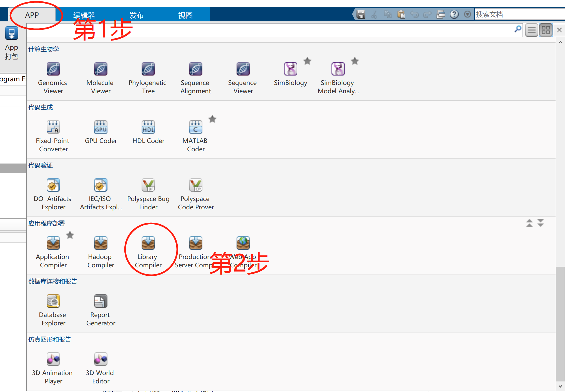Viewport: 565px width, 392px height.
Task: Click the Save icon in quick access toolbar
Action: click(361, 14)
